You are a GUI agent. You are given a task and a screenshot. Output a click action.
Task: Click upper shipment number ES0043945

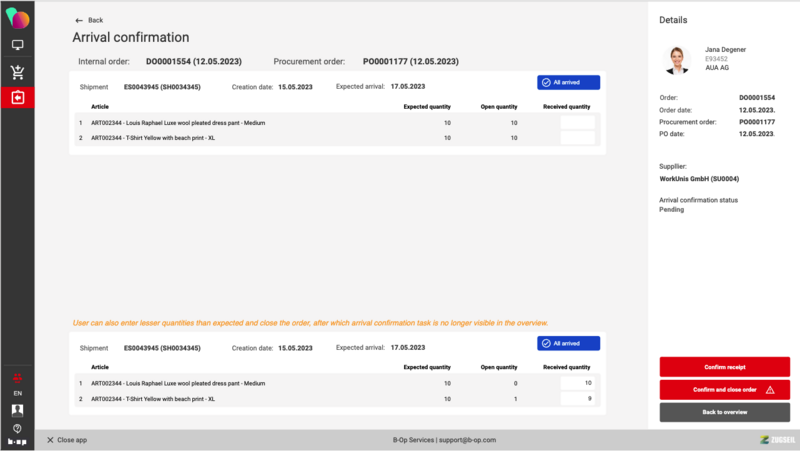coord(162,87)
